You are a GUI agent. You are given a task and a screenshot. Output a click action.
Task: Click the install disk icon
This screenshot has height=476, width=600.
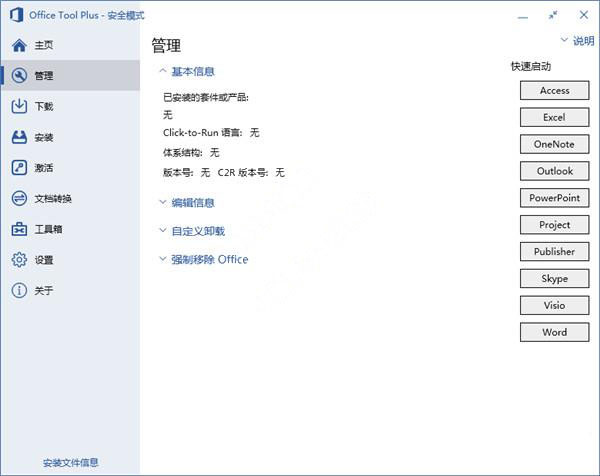(x=18, y=137)
